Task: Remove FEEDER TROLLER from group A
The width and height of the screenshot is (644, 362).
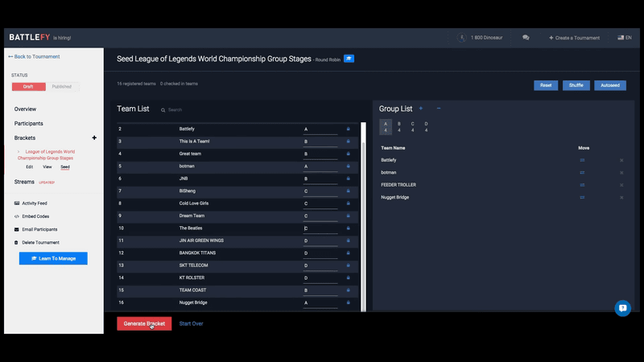Action: pos(621,185)
